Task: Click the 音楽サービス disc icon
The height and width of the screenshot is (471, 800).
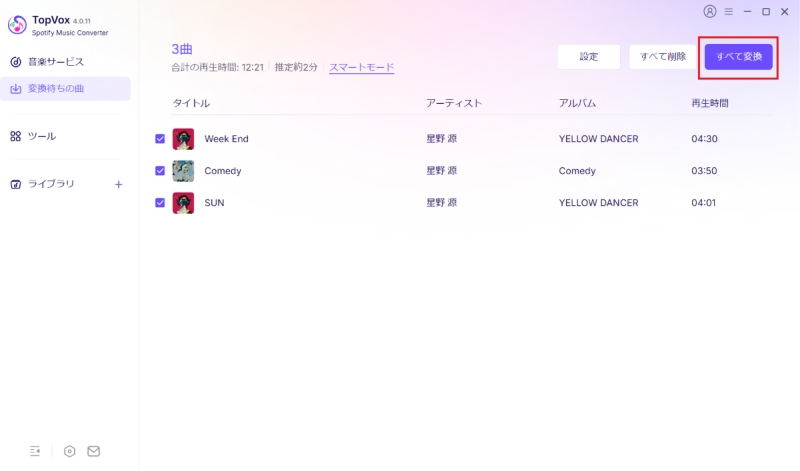Action: click(16, 62)
